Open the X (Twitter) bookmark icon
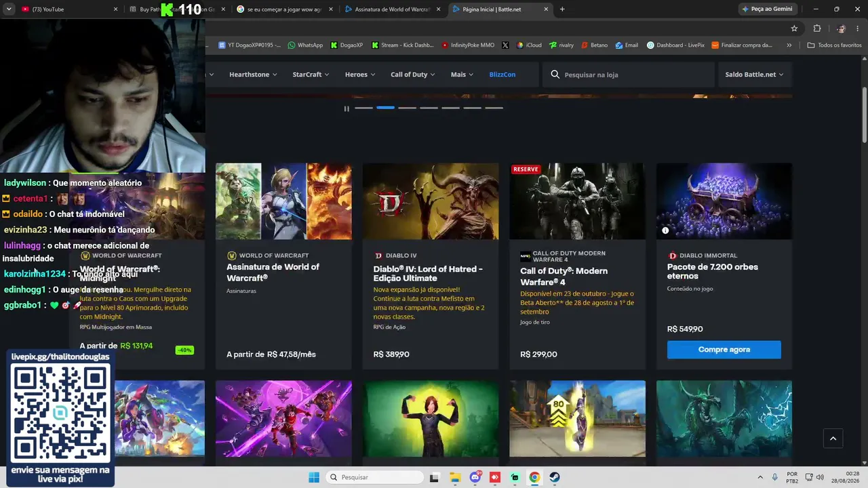 point(505,45)
